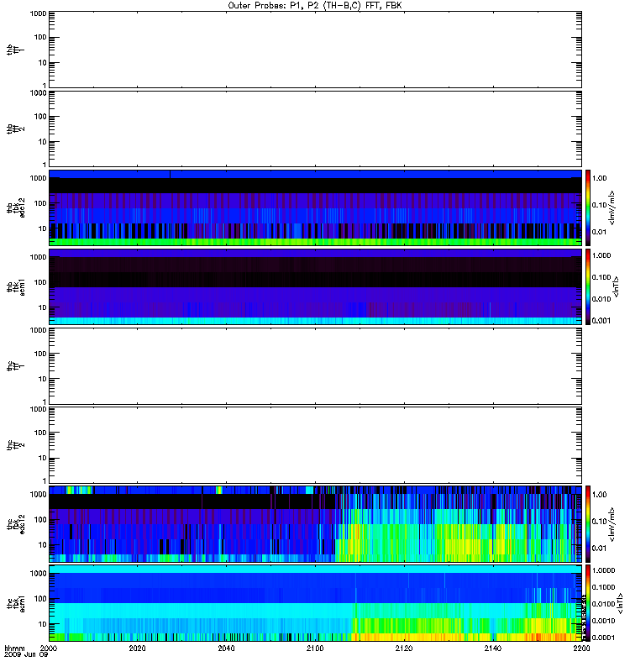Click the "0.0100" label on thc scm1 color bar

(x=603, y=604)
